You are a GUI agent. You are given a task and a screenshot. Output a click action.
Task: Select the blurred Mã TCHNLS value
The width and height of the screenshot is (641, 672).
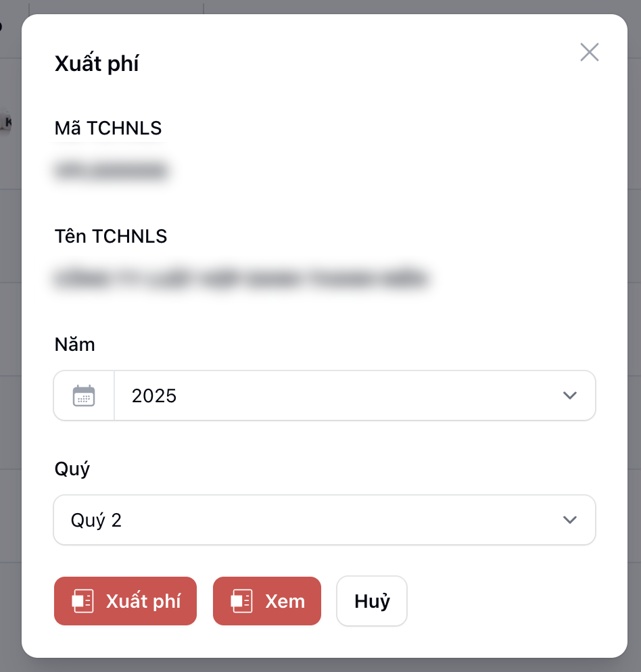coord(112,170)
